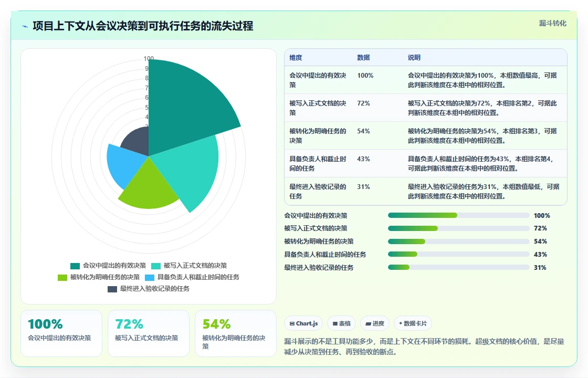Screen dimensions: 588x378
Task: Toggle the 具备负责人和截止时间的任务 legend swatch
Action: pyautogui.click(x=150, y=278)
